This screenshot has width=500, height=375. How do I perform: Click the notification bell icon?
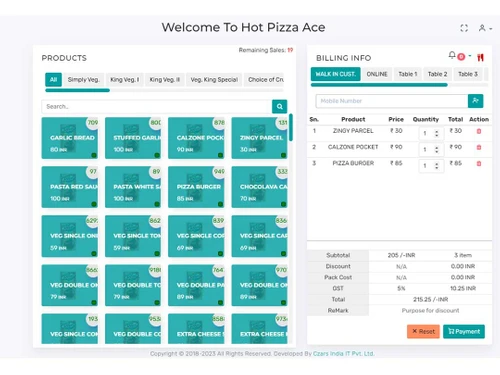pos(452,55)
